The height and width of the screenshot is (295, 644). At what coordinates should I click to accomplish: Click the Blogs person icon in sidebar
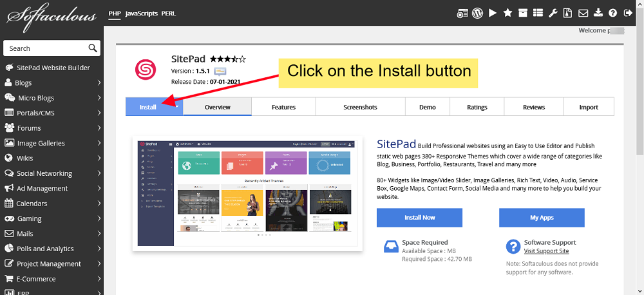coord(8,82)
